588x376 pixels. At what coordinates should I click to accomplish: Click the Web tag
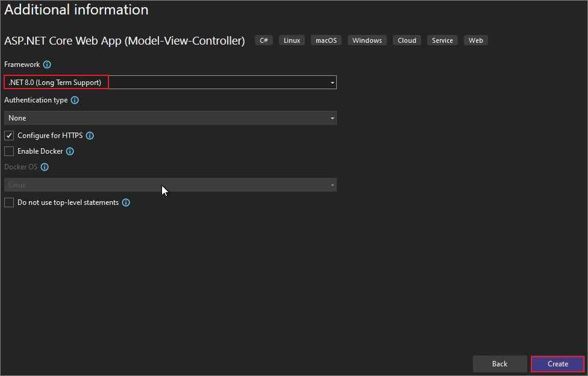(475, 40)
